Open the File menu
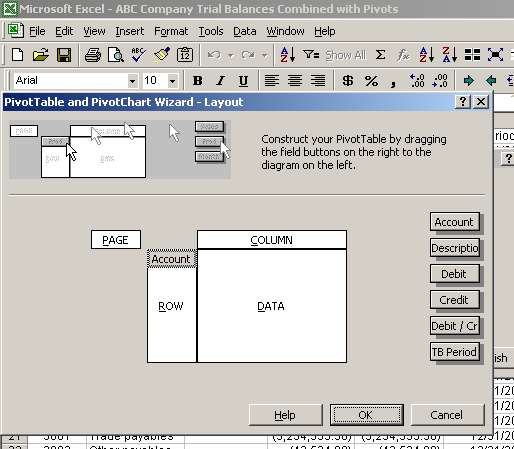The image size is (514, 449). click(x=37, y=31)
